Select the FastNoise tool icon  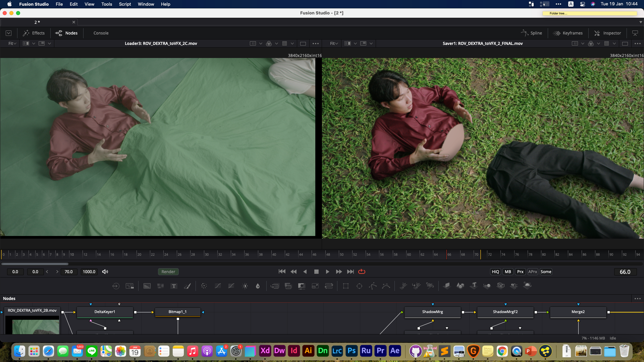[160, 286]
